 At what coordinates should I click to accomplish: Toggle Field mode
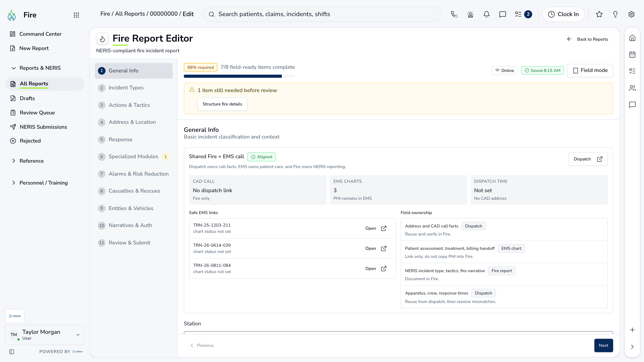[590, 70]
